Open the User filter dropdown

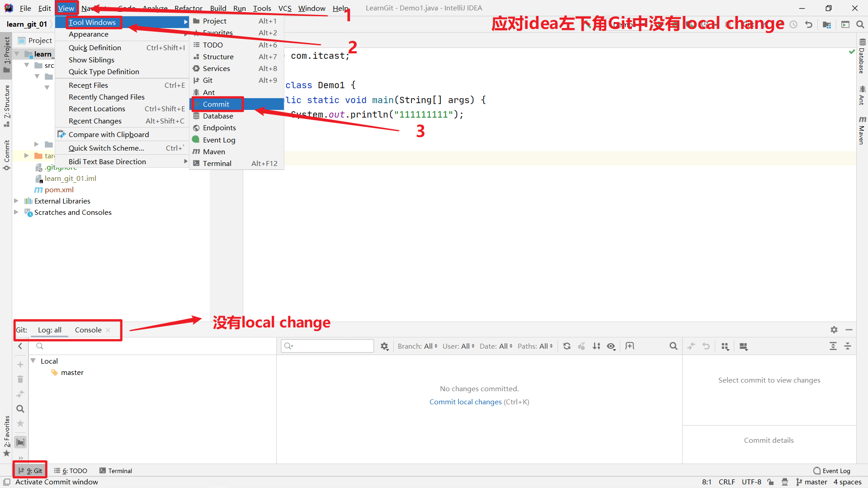tap(458, 346)
